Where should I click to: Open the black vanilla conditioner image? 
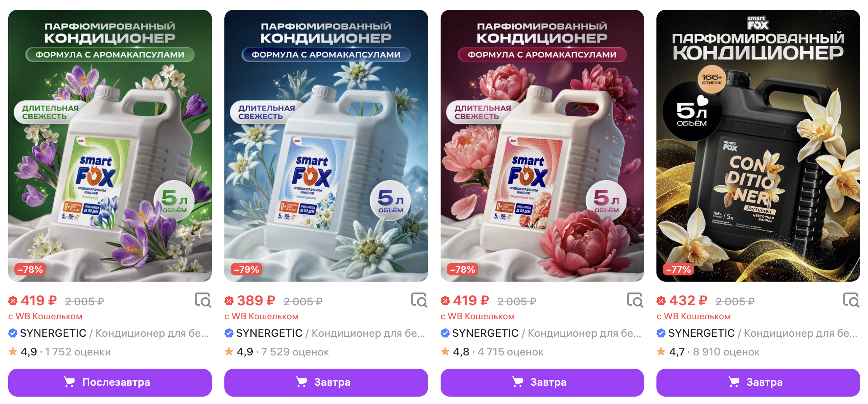(x=758, y=146)
